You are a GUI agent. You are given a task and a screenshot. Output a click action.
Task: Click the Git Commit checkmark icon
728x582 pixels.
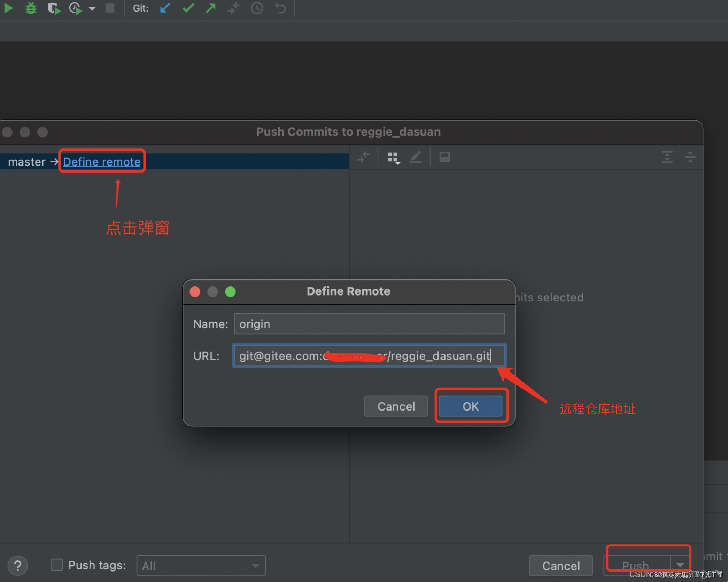point(188,8)
